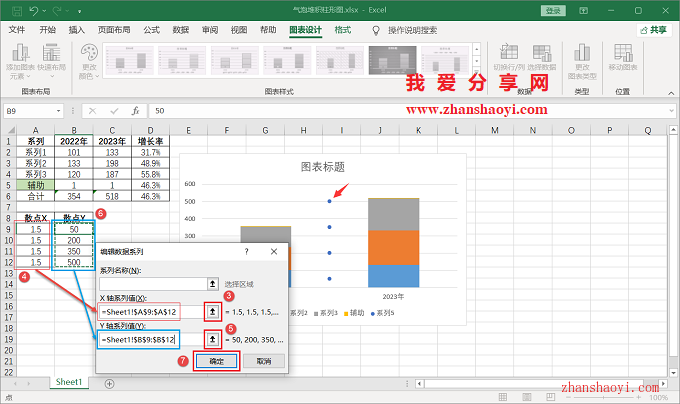Switch to 帮助 ribbon tab

[268, 30]
